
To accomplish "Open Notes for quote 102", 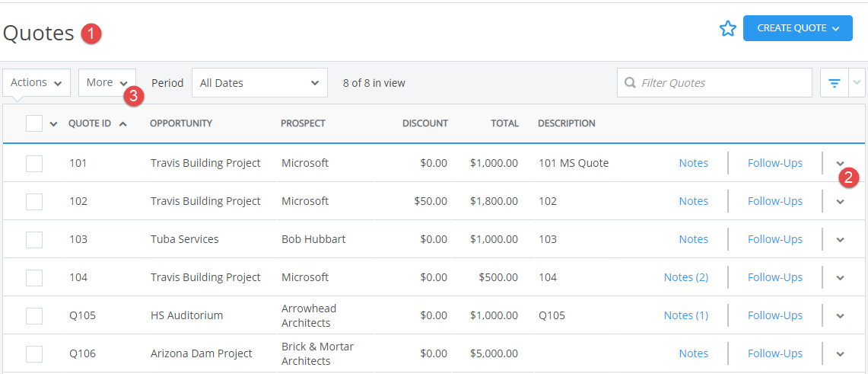I will 694,201.
